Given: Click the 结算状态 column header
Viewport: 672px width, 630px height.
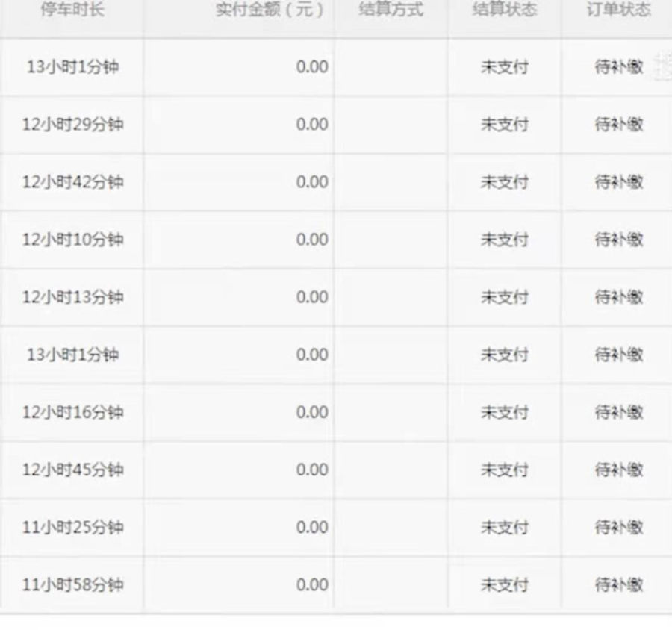Looking at the screenshot, I should pyautogui.click(x=505, y=10).
